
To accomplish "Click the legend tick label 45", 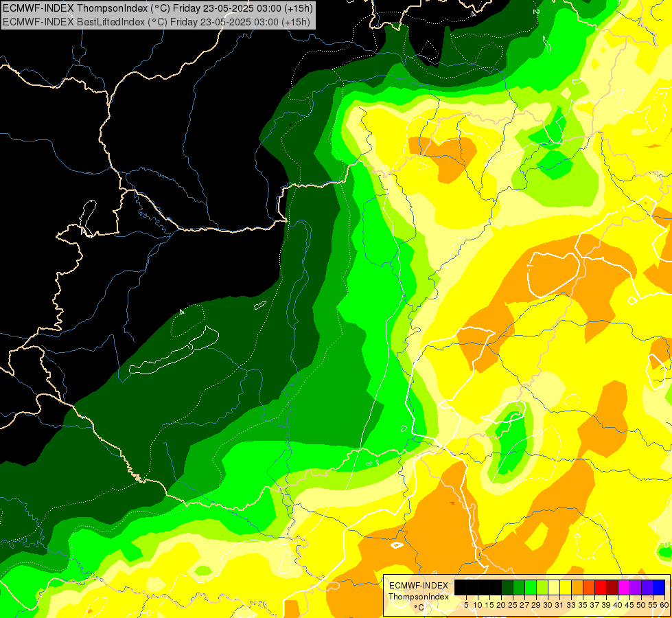I will tap(629, 605).
